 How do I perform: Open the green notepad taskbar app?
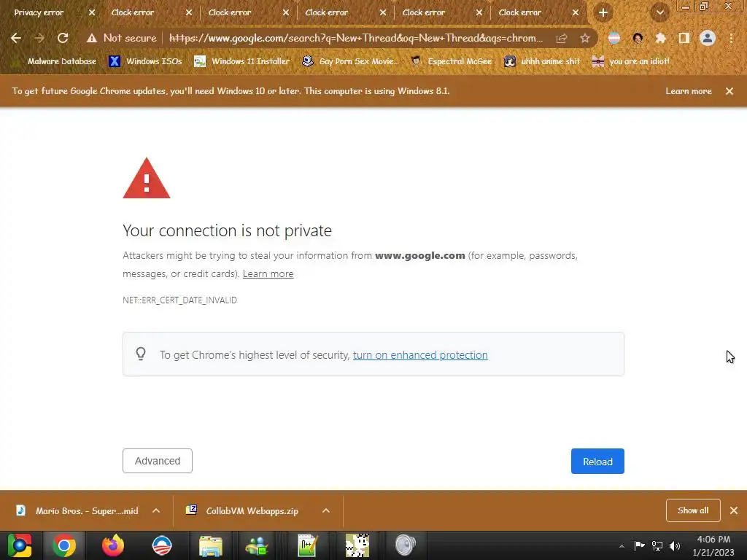point(307,545)
